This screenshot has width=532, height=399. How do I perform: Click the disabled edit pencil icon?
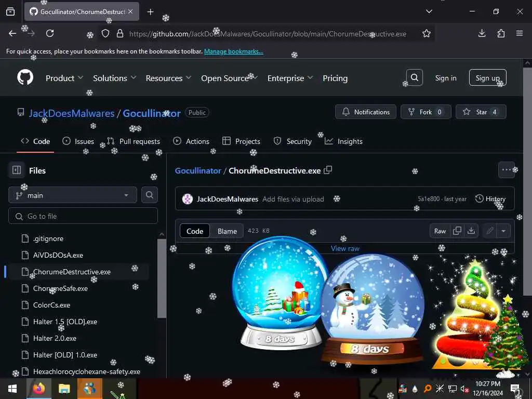tap(489, 231)
